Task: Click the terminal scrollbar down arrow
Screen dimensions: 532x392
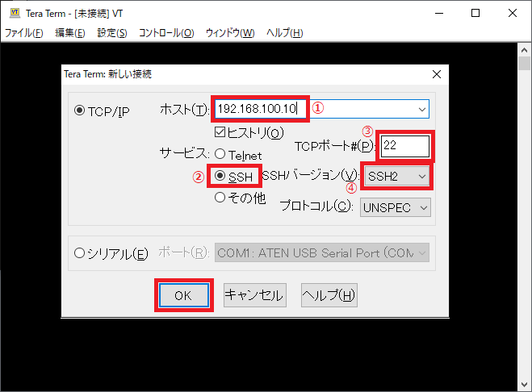Action: [524, 385]
